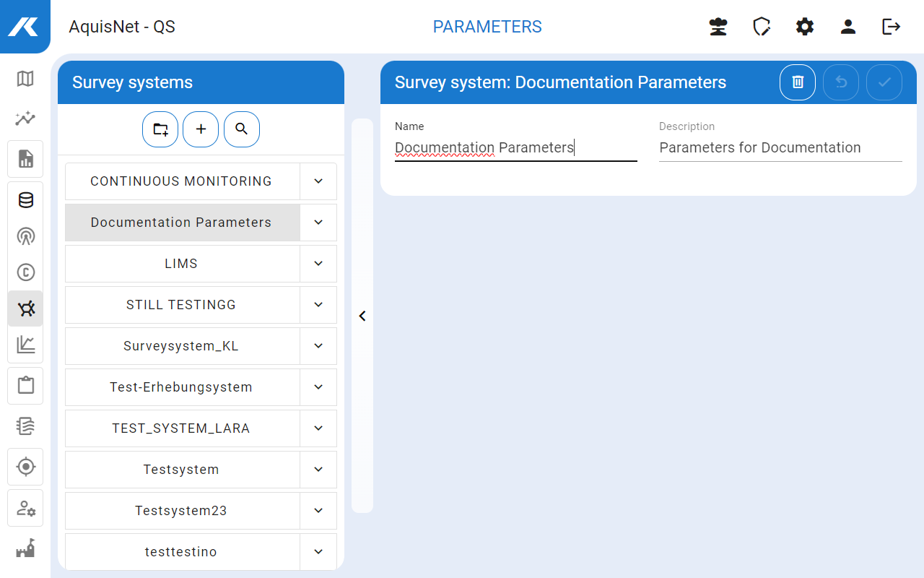924x578 pixels.
Task: Open settings gear in top bar
Action: pyautogui.click(x=805, y=27)
